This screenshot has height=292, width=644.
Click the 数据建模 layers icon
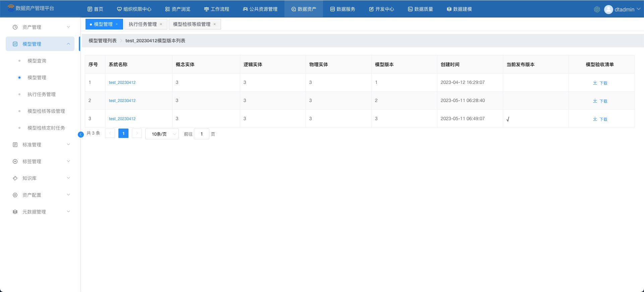pyautogui.click(x=449, y=9)
